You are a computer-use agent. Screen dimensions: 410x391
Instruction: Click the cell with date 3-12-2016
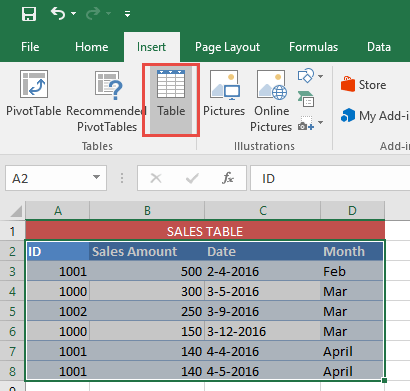(x=263, y=331)
